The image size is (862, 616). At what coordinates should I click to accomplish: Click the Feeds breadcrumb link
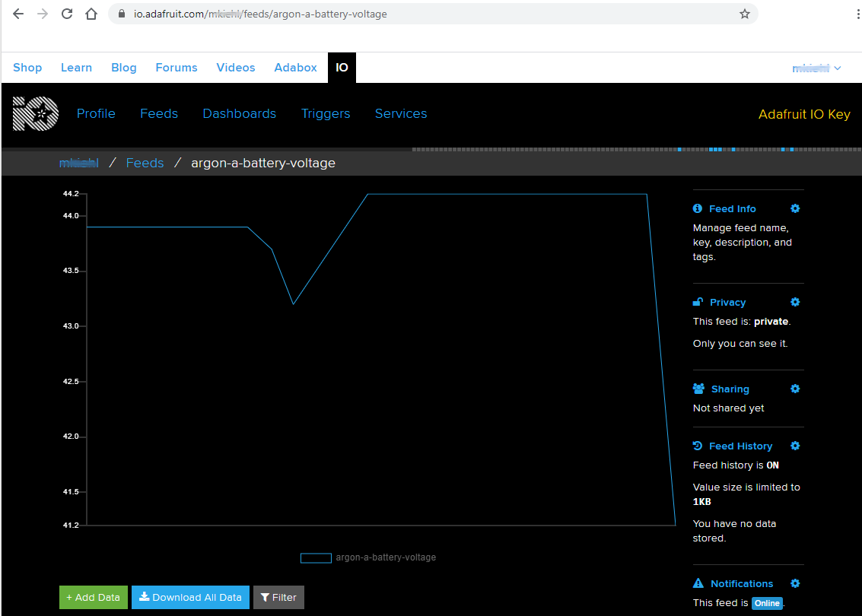[145, 164]
